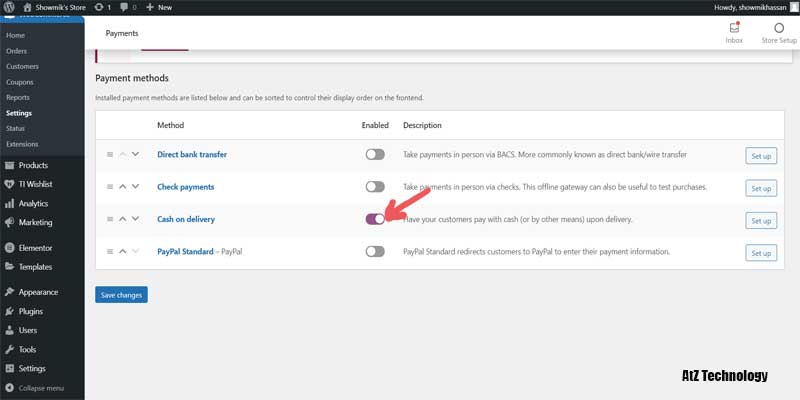This screenshot has width=800, height=400.
Task: Click the Collapse menu icon
Action: (9, 387)
